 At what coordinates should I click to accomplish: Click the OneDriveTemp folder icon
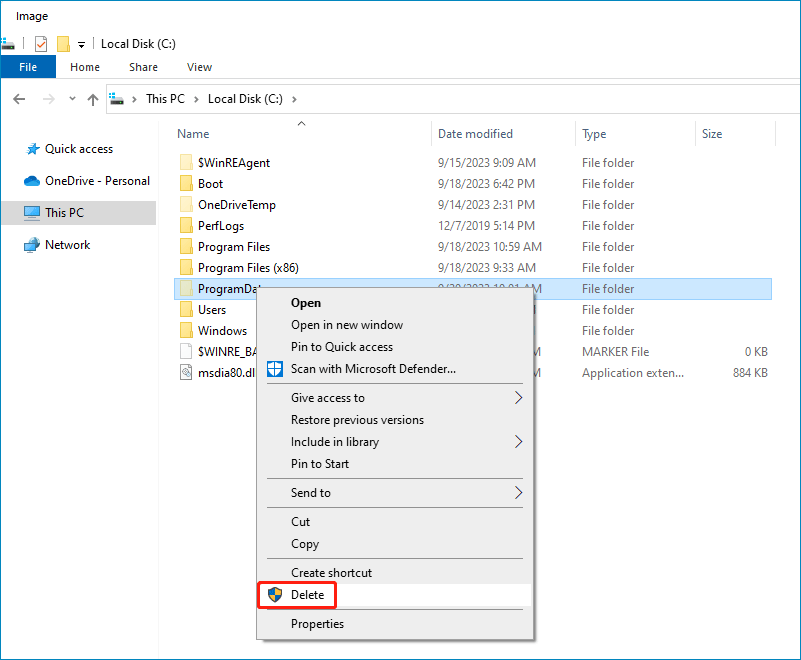(186, 204)
